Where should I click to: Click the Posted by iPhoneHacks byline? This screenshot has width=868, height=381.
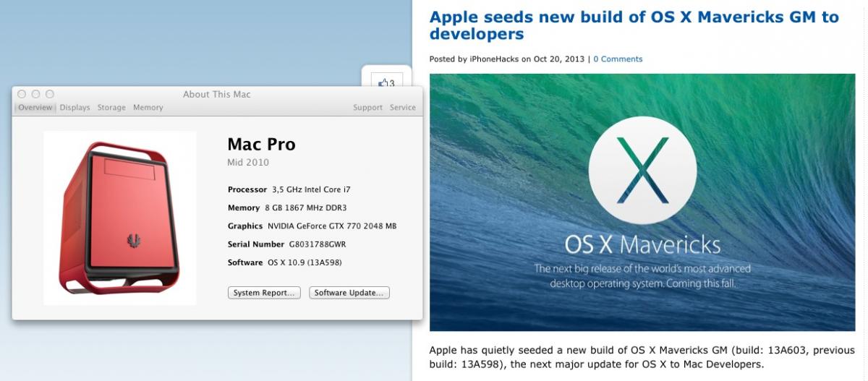point(479,59)
